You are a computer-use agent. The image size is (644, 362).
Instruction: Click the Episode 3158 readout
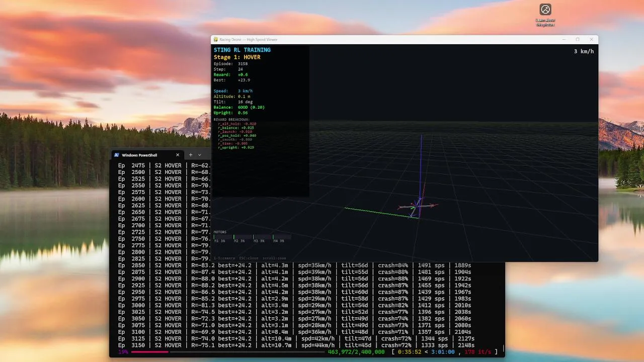[x=230, y=64]
